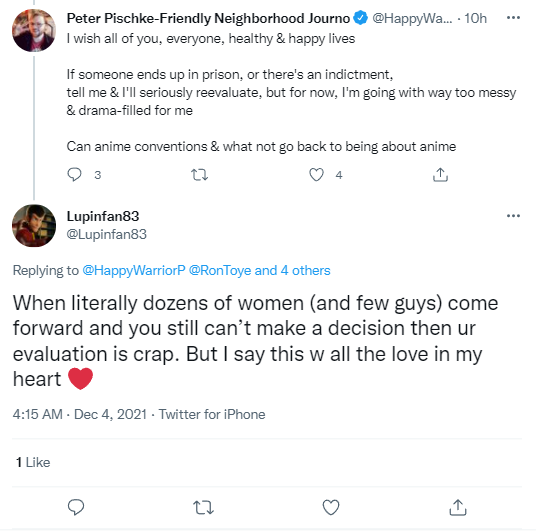Image resolution: width=536 pixels, height=531 pixels.
Task: Open Peter Pischke's profile picture
Action: click(34, 30)
